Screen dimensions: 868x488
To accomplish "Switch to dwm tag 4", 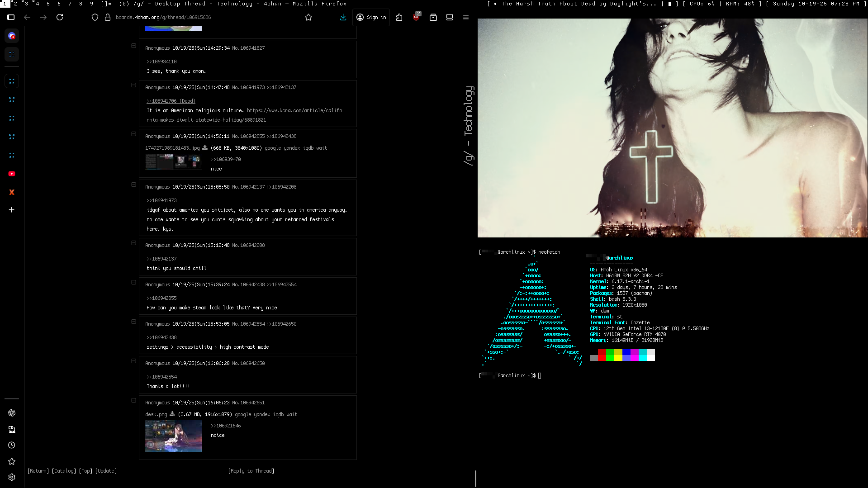I will point(37,4).
